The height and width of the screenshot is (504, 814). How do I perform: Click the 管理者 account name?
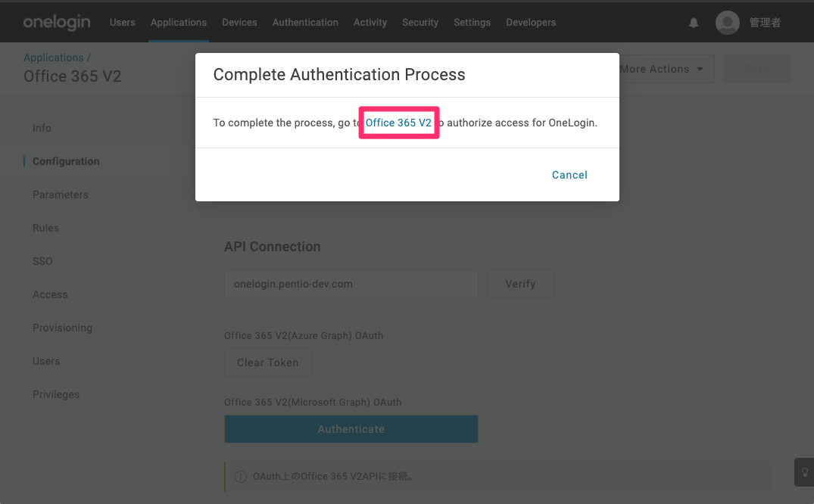765,22
